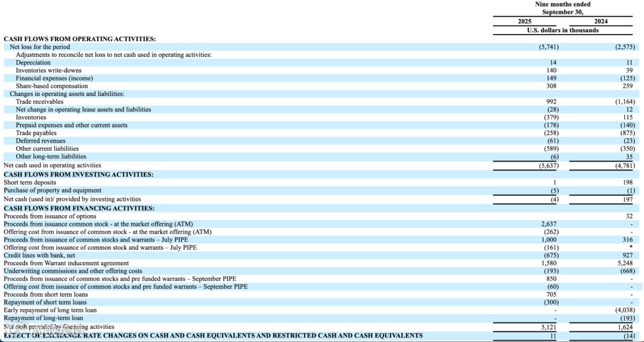Click July PIPE 2024 value 316
This screenshot has height=342, width=644.
tap(627, 240)
